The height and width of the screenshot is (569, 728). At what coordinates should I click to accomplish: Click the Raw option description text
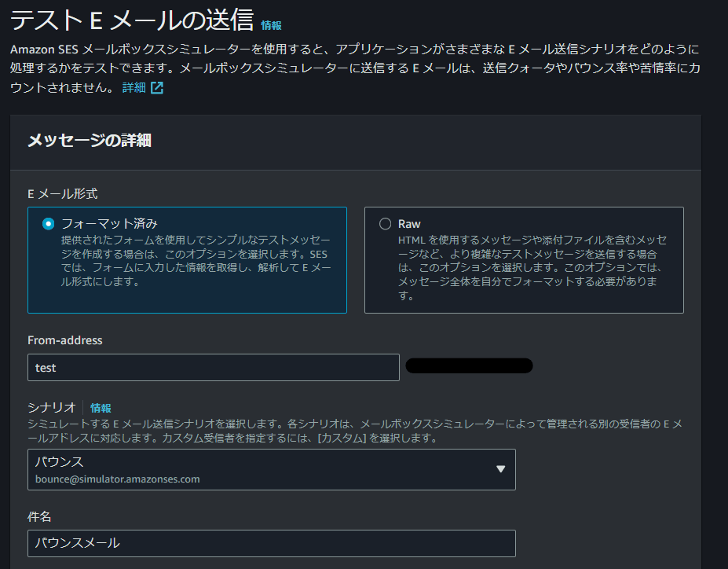pyautogui.click(x=532, y=267)
